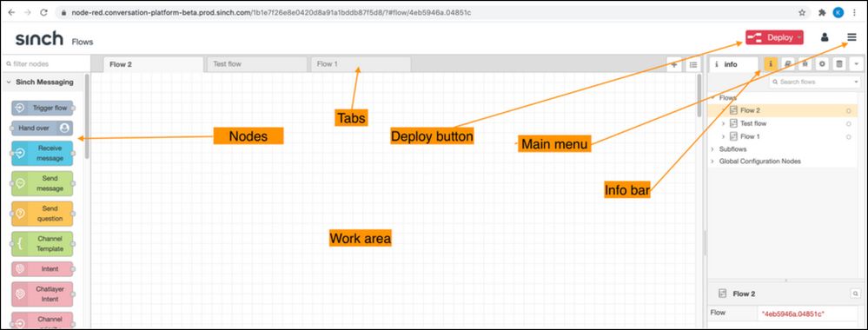Screen dimensions: 868x330
Task: Open the configuration nodes gear icon
Action: point(822,64)
